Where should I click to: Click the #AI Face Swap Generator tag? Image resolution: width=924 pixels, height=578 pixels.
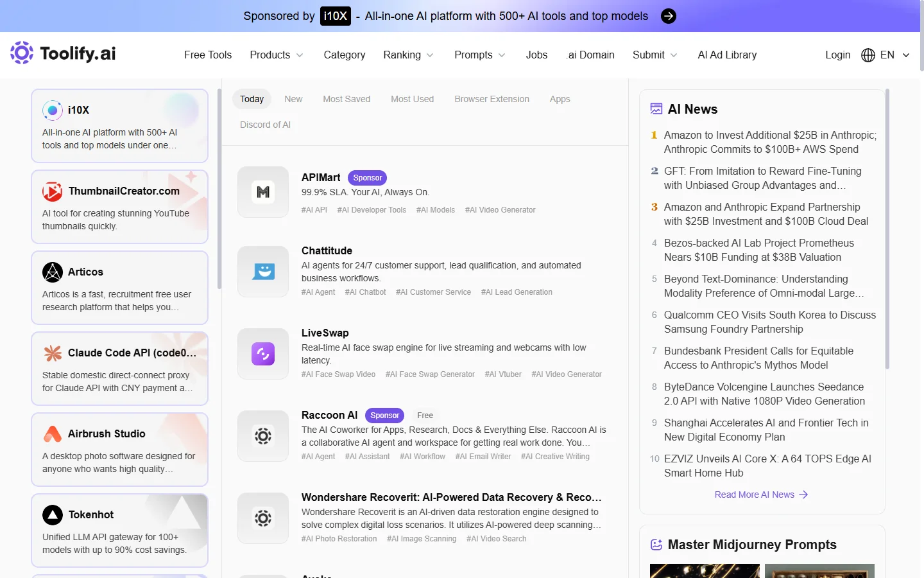[430, 374]
